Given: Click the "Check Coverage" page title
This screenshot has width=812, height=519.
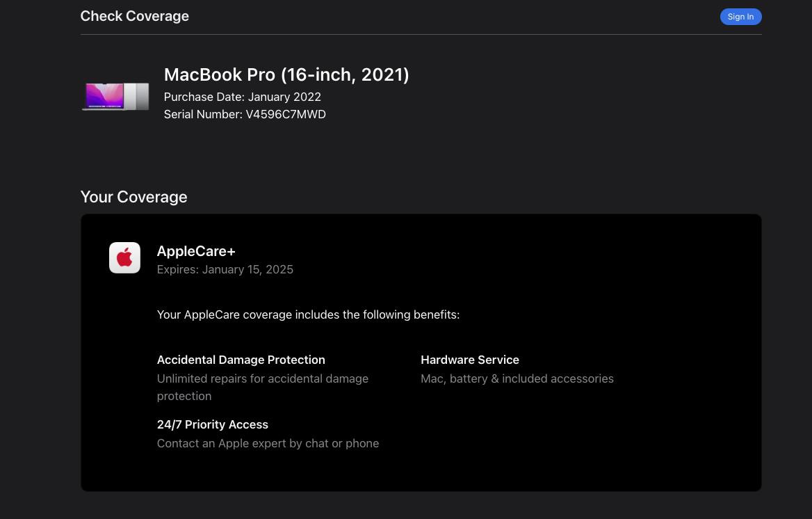Looking at the screenshot, I should tap(134, 16).
